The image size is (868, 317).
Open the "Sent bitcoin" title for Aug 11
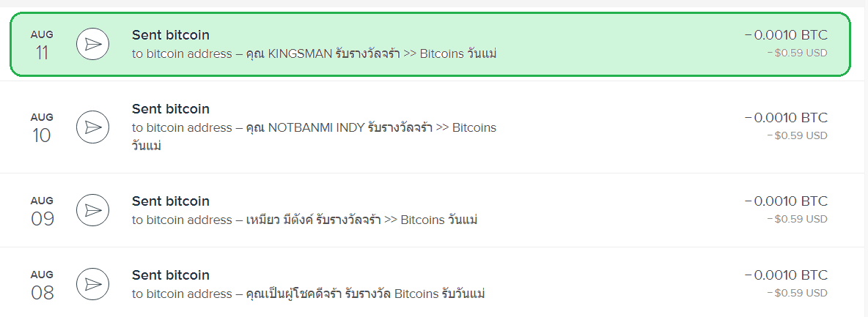[x=170, y=34]
